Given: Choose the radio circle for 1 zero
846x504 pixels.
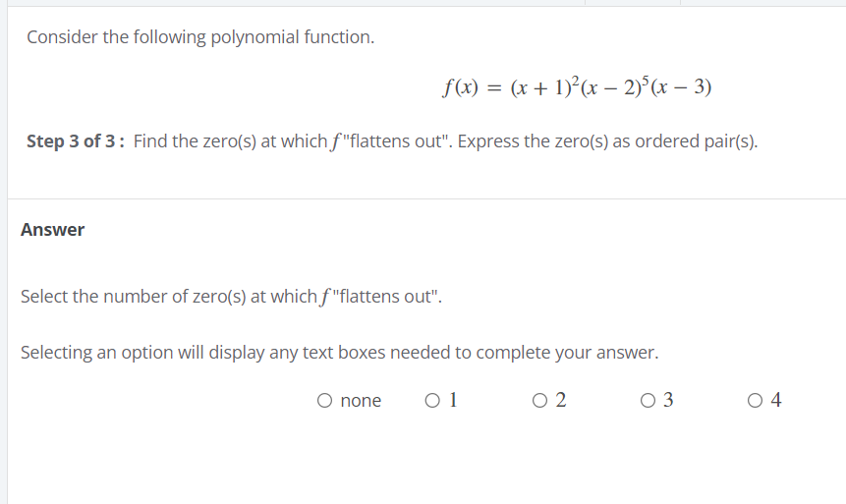Looking at the screenshot, I should pyautogui.click(x=432, y=401).
